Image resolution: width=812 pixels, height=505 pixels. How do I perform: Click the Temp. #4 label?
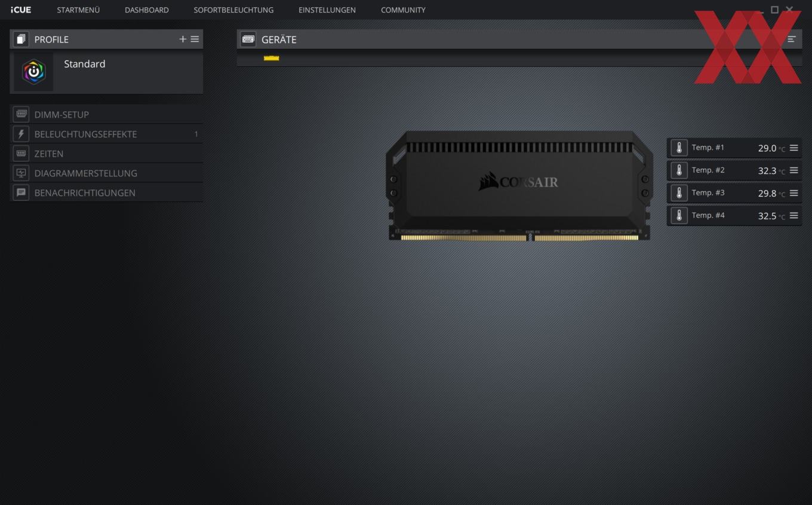(708, 215)
